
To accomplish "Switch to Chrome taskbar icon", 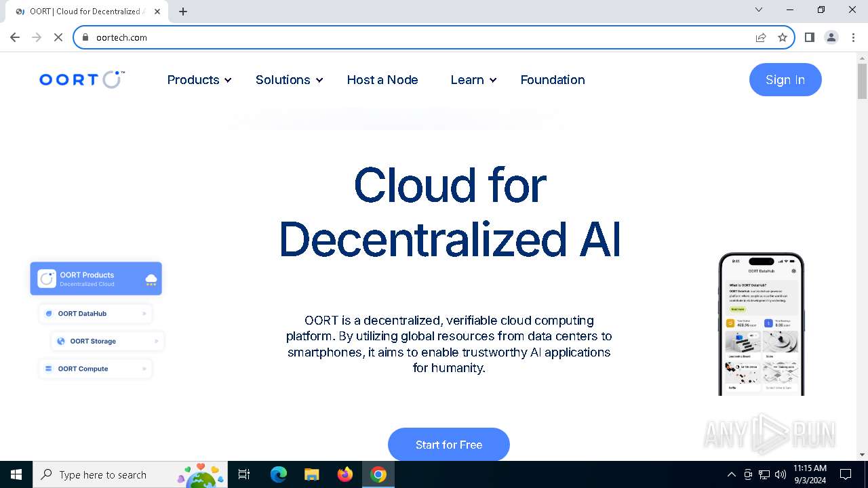I will point(378,474).
